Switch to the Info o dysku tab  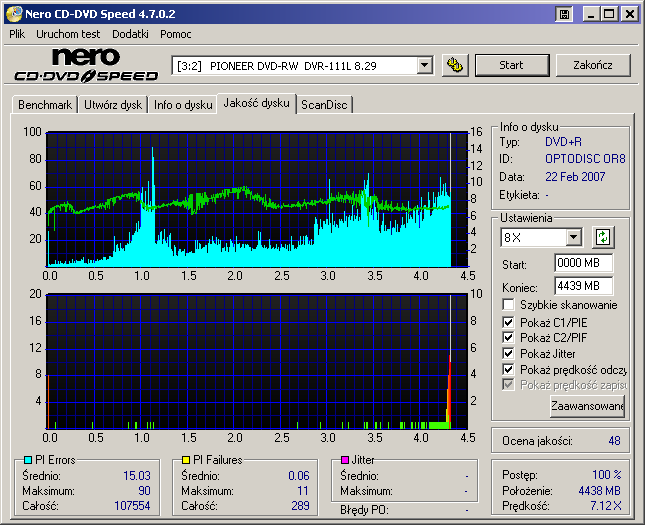pyautogui.click(x=183, y=105)
